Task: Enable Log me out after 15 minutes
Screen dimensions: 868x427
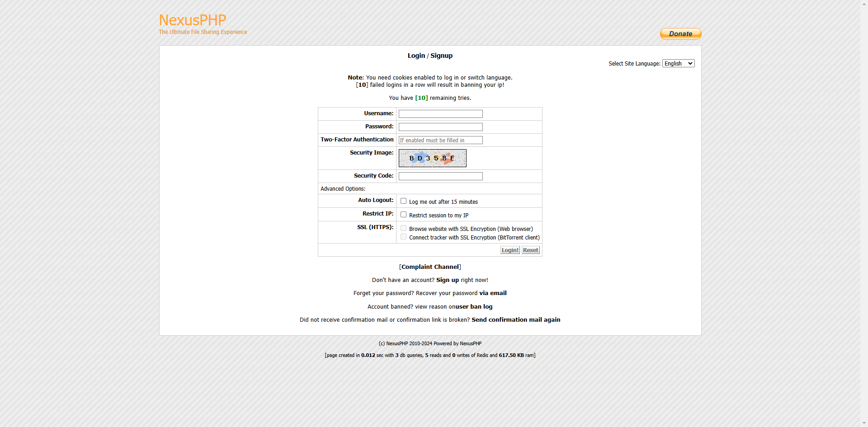Action: click(403, 201)
